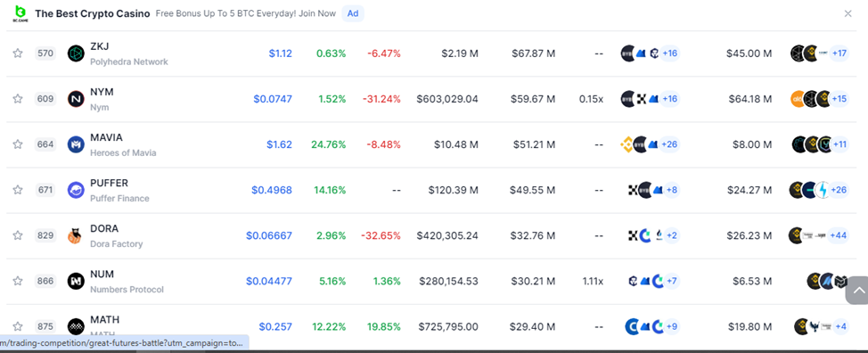Select MAVIA 24.76% change value
This screenshot has height=353, width=868.
click(328, 144)
